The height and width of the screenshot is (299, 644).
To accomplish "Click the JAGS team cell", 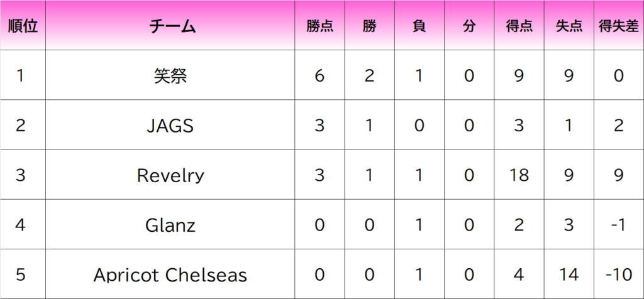I will coord(170,126).
